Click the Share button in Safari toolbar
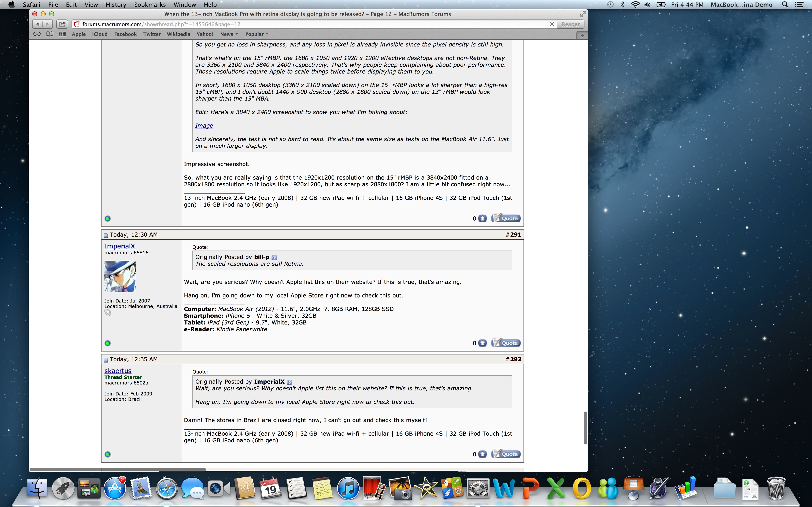 point(62,24)
